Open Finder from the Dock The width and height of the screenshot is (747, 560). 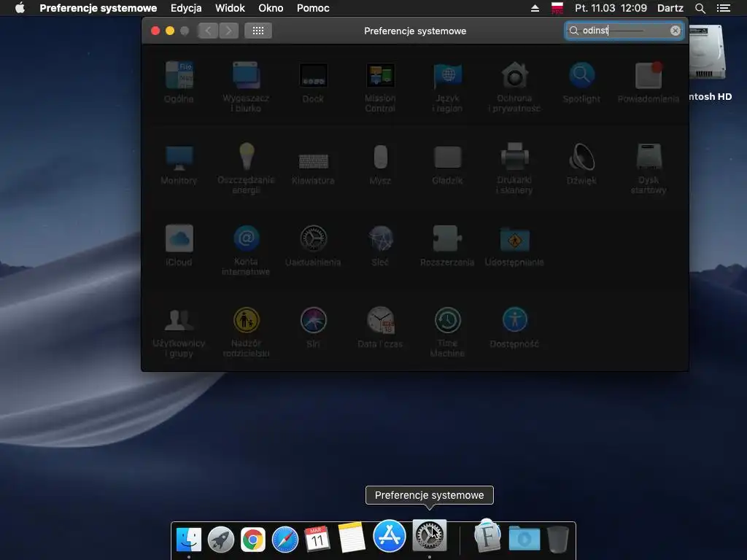tap(189, 540)
